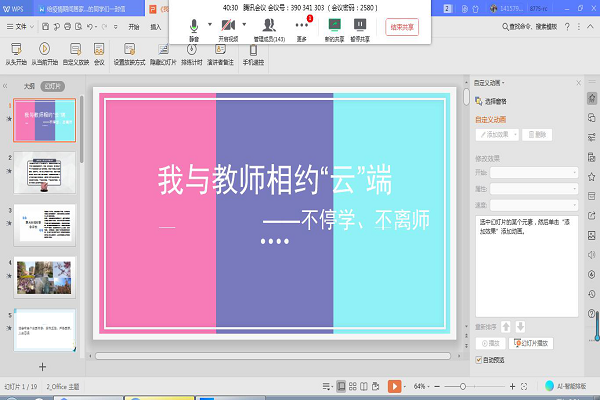600x400 pixels.
Task: Pause screen sharing in meeting bar
Action: 360,30
